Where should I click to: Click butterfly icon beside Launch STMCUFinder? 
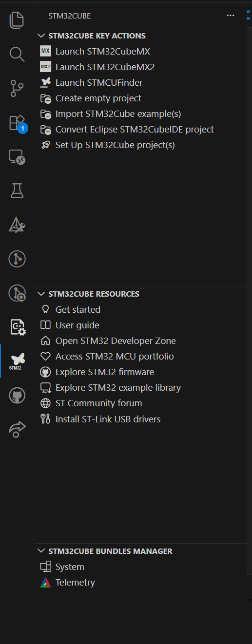coord(45,82)
